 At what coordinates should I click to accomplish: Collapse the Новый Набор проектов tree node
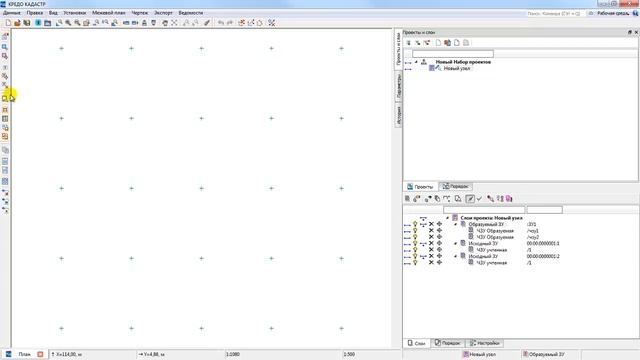416,62
